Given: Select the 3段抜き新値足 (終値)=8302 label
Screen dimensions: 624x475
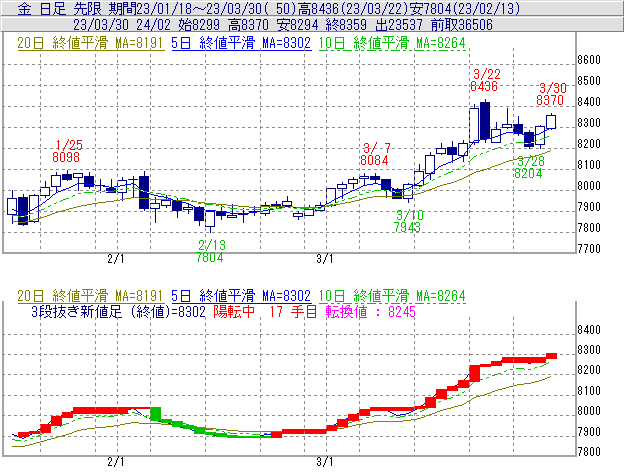Looking at the screenshot, I should pos(118,312).
